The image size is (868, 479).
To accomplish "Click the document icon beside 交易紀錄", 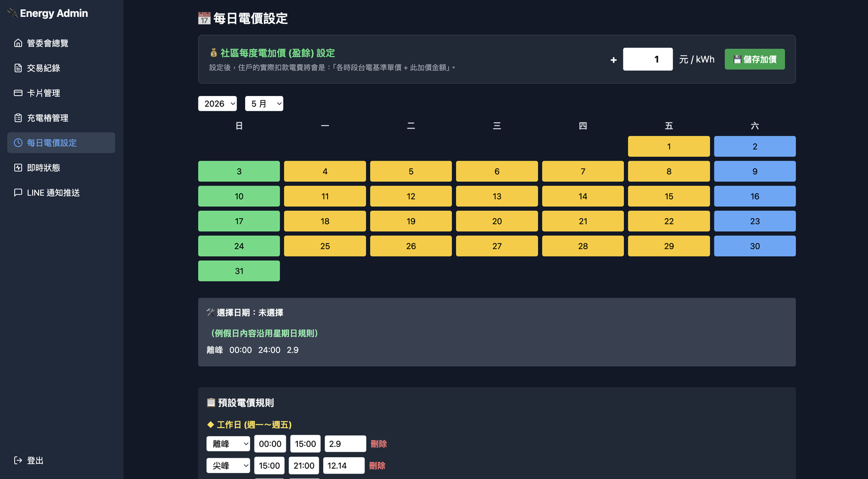I will coord(18,68).
